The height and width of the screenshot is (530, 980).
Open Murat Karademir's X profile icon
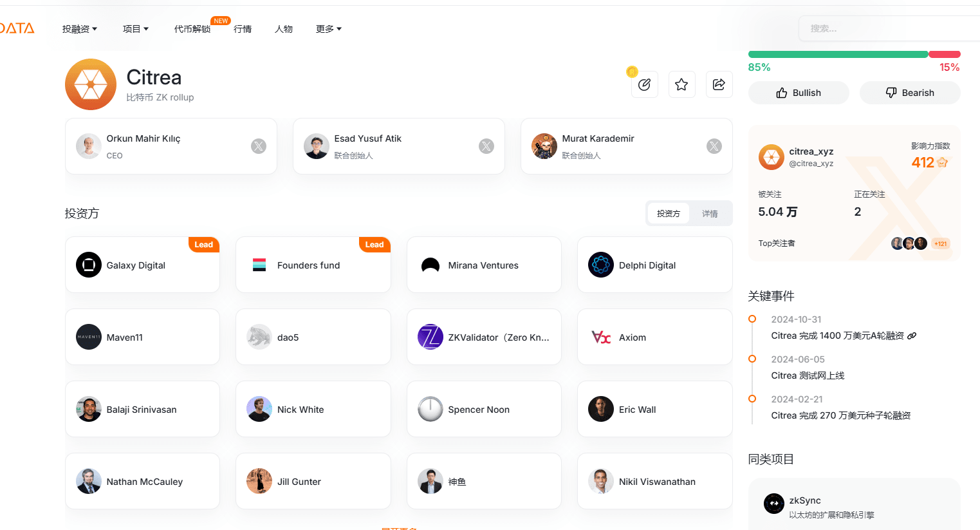(x=714, y=146)
